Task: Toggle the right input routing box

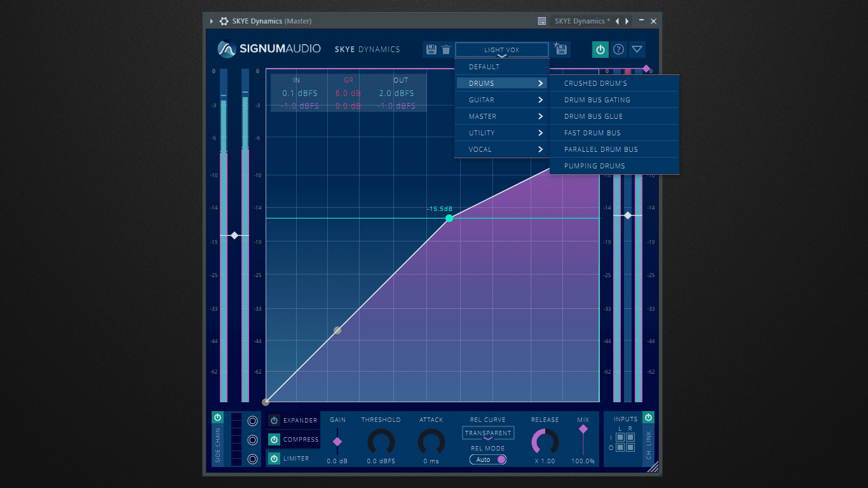Action: pos(630,437)
